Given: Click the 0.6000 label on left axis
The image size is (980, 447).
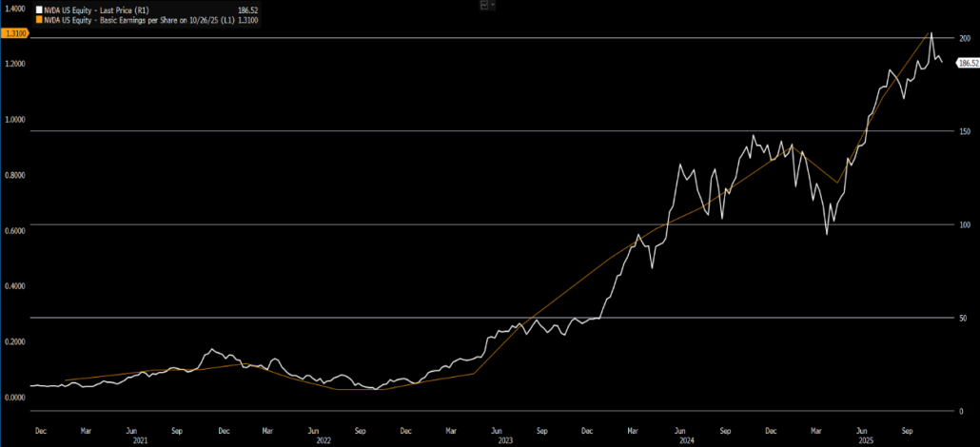Looking at the screenshot, I should pyautogui.click(x=14, y=230).
